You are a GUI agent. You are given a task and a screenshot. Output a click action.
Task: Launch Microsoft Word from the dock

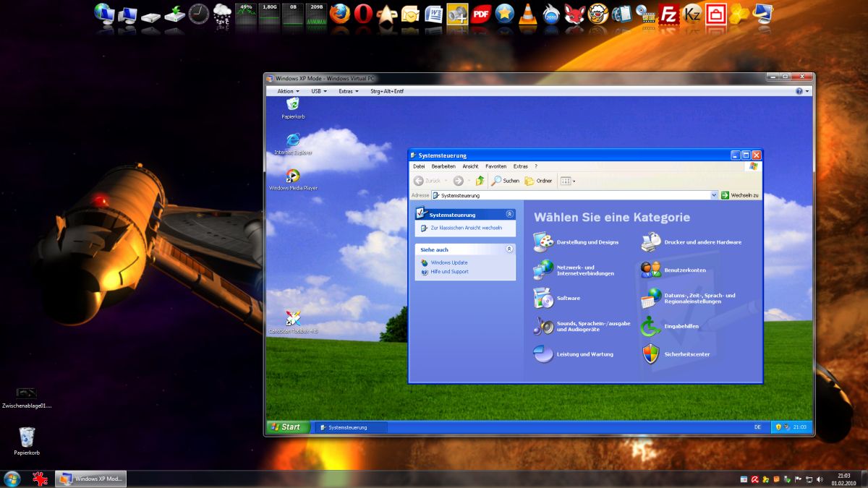click(434, 13)
